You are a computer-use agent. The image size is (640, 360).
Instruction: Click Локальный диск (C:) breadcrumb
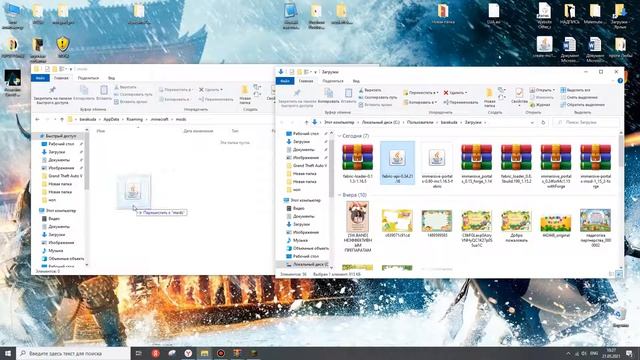coord(380,122)
